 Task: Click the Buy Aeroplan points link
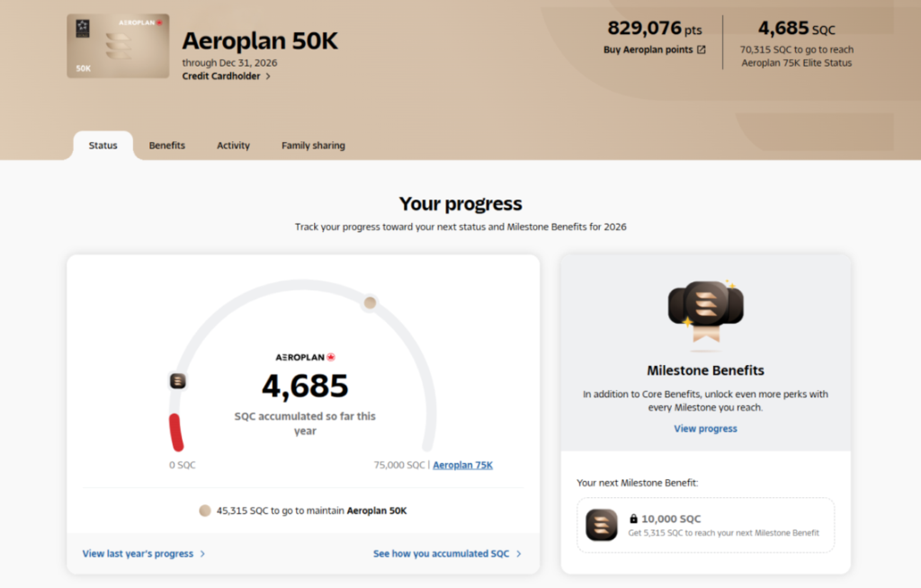click(x=648, y=50)
